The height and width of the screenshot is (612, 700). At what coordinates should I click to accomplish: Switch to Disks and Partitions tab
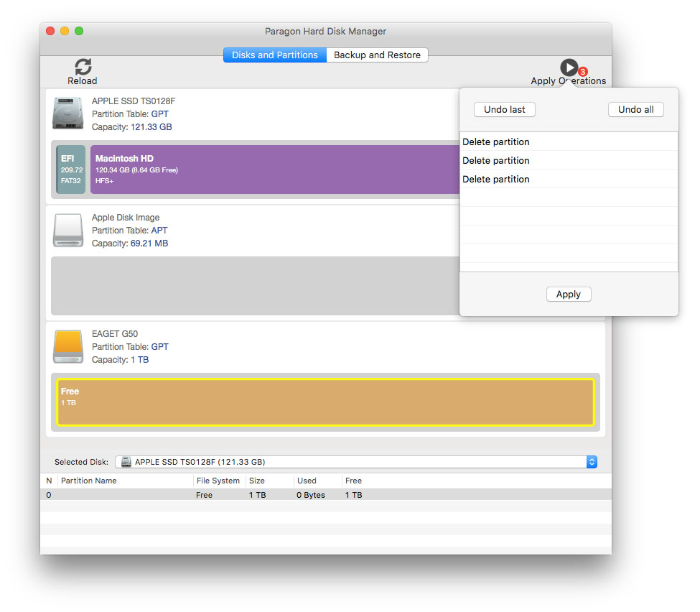pos(275,55)
